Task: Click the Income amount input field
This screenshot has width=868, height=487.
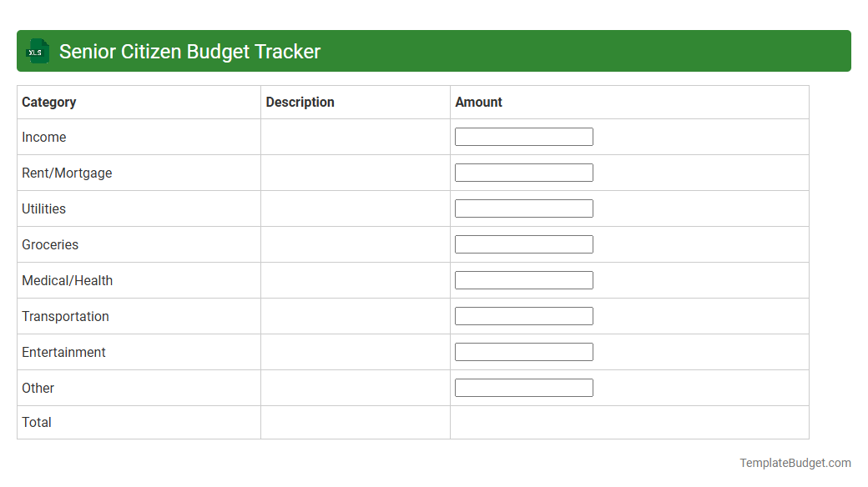Action: [x=523, y=136]
